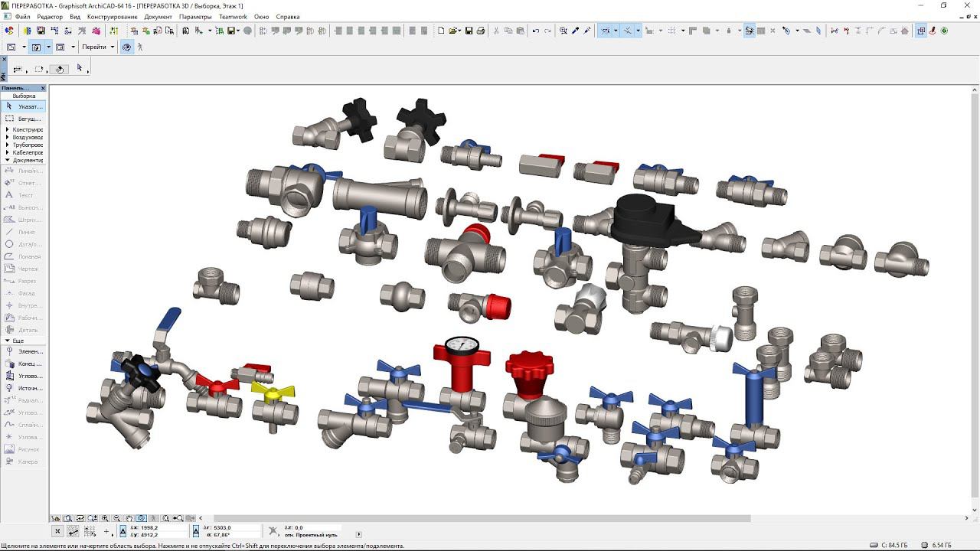Open the Teamwork menu
The height and width of the screenshot is (551, 980).
tap(233, 17)
